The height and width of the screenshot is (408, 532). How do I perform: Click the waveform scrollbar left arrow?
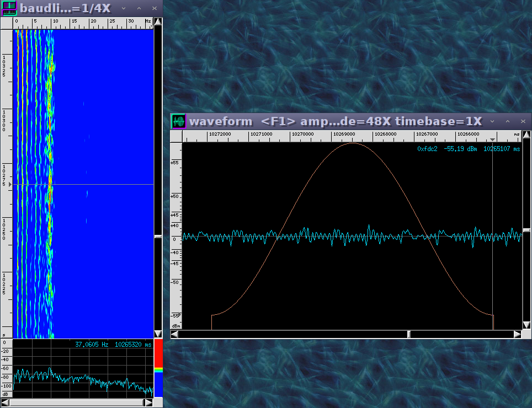pyautogui.click(x=174, y=334)
